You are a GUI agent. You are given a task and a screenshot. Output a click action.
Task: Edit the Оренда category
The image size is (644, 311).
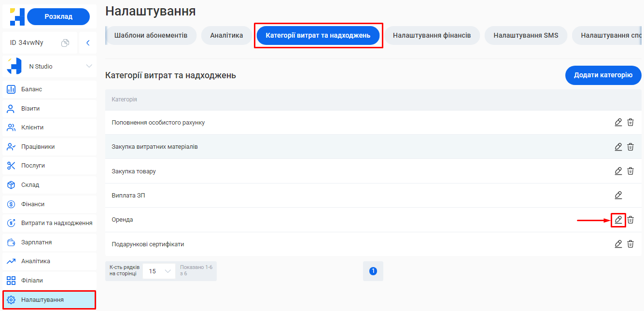pos(618,220)
